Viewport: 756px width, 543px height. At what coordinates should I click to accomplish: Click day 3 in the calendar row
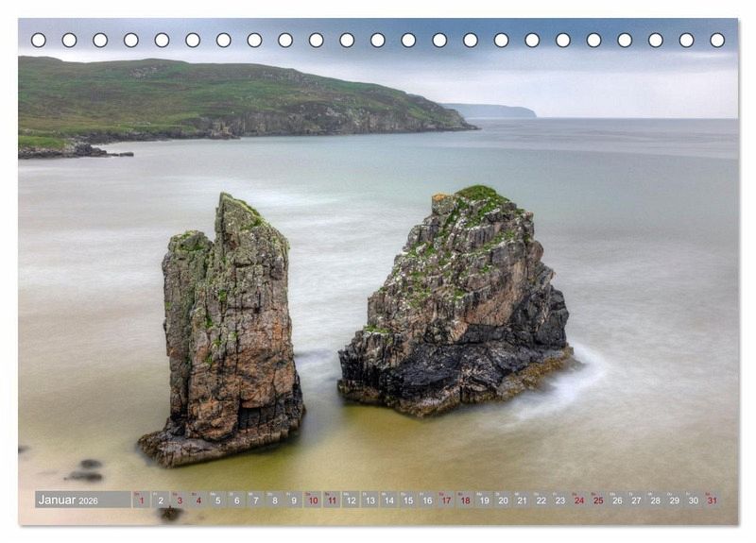click(180, 500)
